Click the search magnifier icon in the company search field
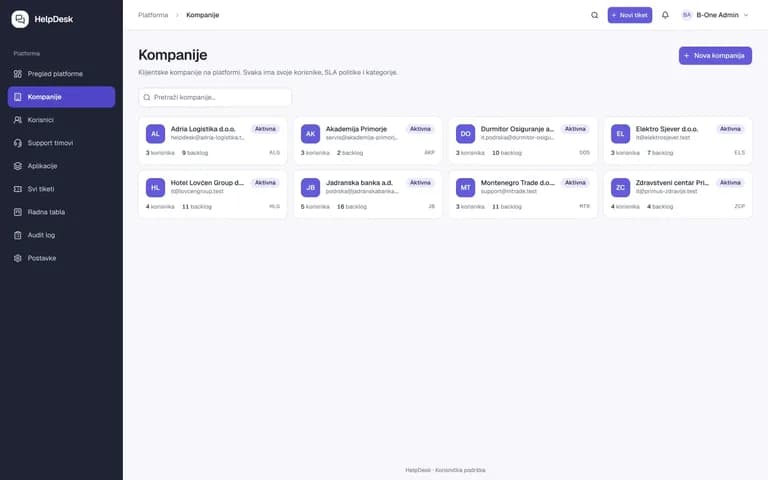Image resolution: width=768 pixels, height=480 pixels. point(146,97)
